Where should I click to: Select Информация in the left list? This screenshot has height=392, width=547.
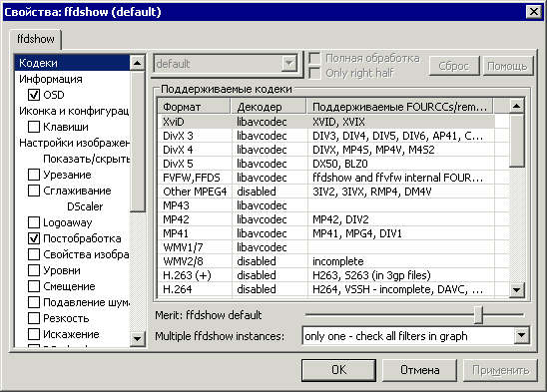pyautogui.click(x=51, y=79)
